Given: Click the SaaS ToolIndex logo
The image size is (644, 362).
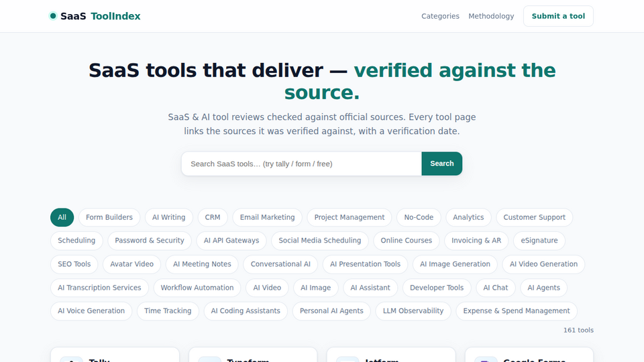Looking at the screenshot, I should [95, 16].
